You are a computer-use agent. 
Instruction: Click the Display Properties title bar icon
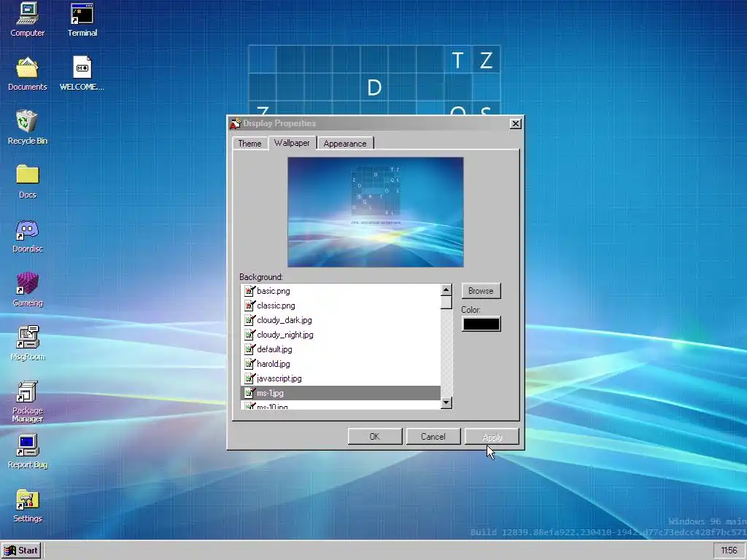tap(235, 123)
